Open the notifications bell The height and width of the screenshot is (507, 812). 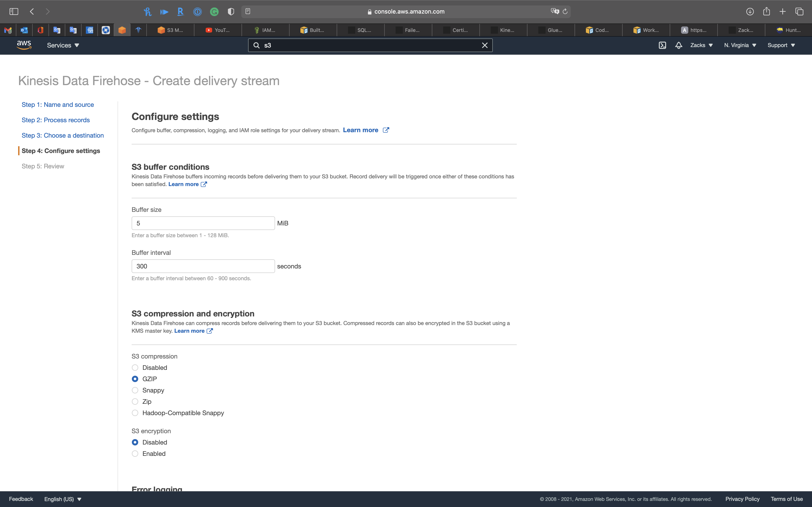pyautogui.click(x=679, y=45)
